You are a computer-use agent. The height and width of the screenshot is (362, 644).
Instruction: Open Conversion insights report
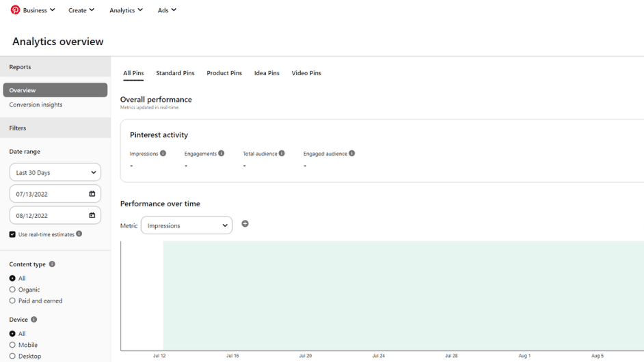[x=36, y=105]
